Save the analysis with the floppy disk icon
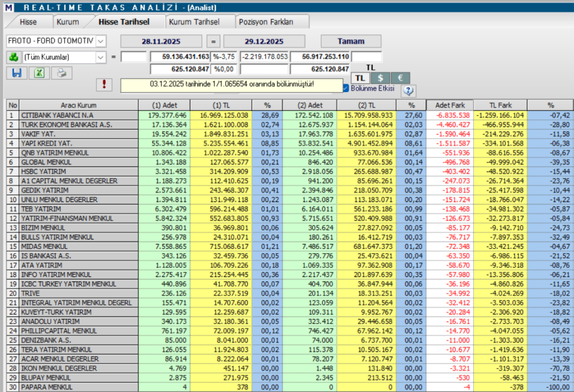 (16, 73)
